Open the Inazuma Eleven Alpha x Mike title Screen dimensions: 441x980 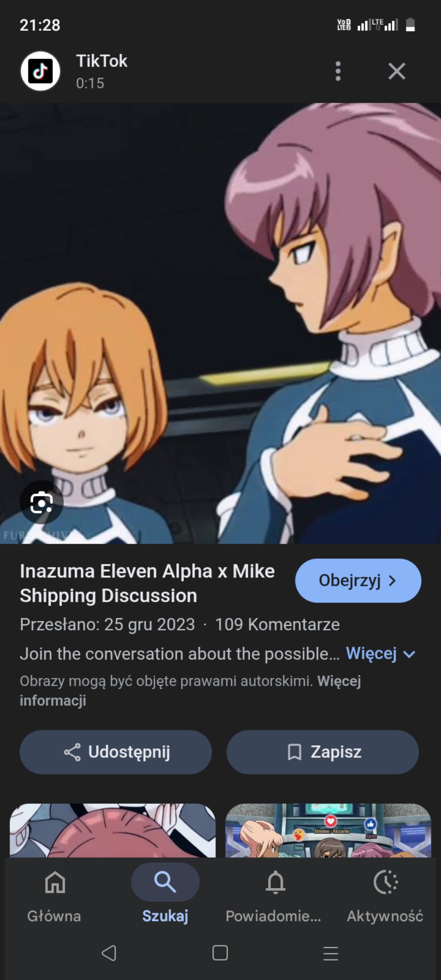pos(147,583)
